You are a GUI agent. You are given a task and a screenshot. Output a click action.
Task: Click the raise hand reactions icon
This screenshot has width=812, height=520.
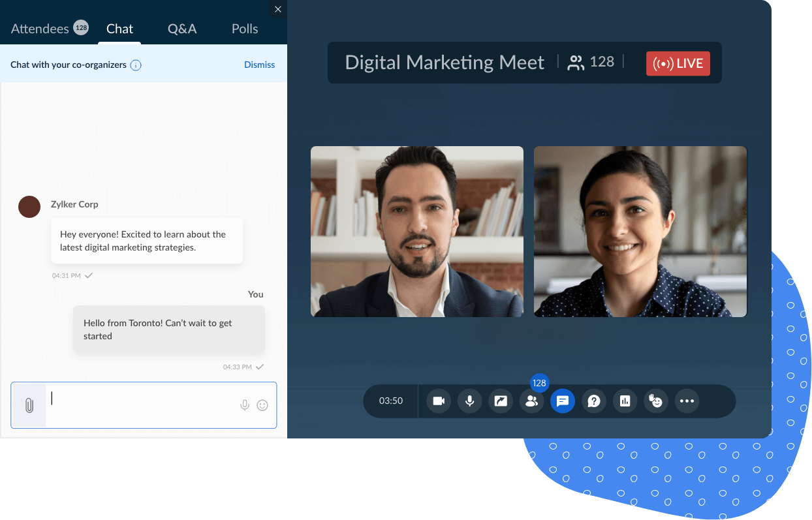click(x=656, y=401)
